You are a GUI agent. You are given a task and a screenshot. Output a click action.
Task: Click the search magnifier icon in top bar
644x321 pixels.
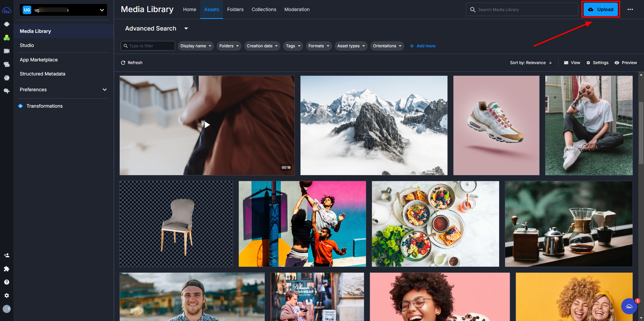pos(473,10)
